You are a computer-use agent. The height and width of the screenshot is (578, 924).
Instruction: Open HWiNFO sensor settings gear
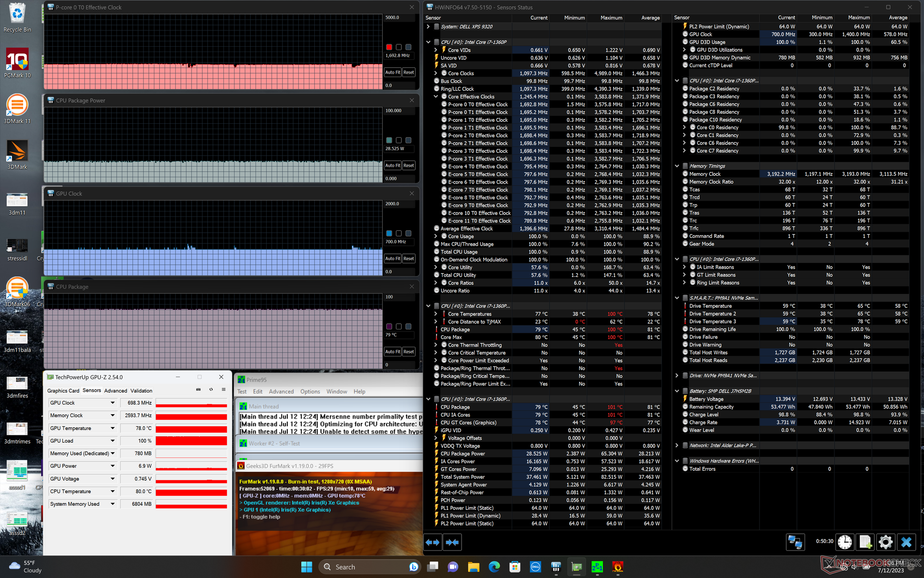pos(885,542)
